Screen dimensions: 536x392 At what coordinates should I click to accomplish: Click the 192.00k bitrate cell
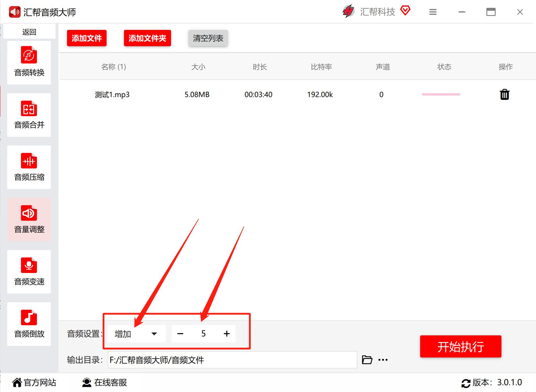(x=320, y=95)
